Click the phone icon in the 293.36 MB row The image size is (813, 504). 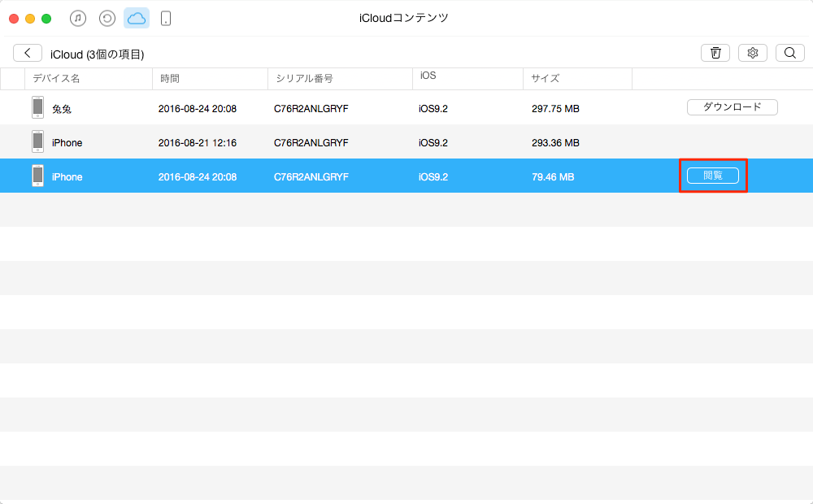point(38,141)
